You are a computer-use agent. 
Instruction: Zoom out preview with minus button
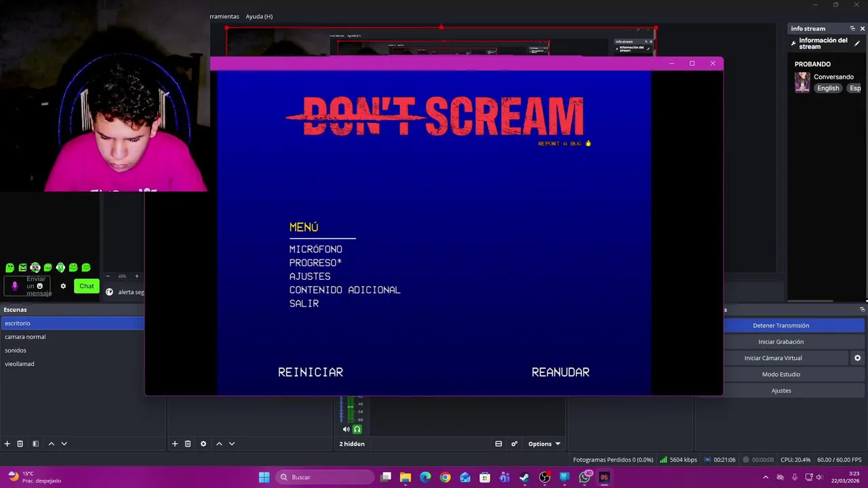(108, 277)
